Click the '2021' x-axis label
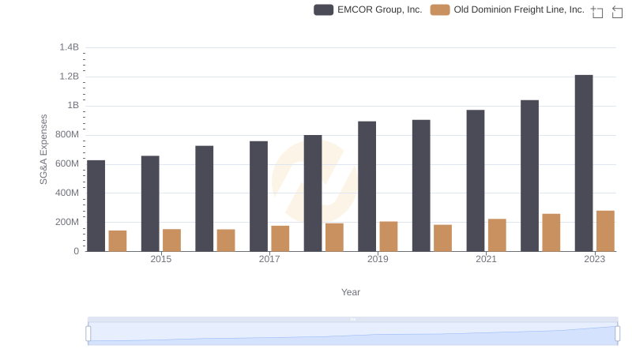 point(486,259)
